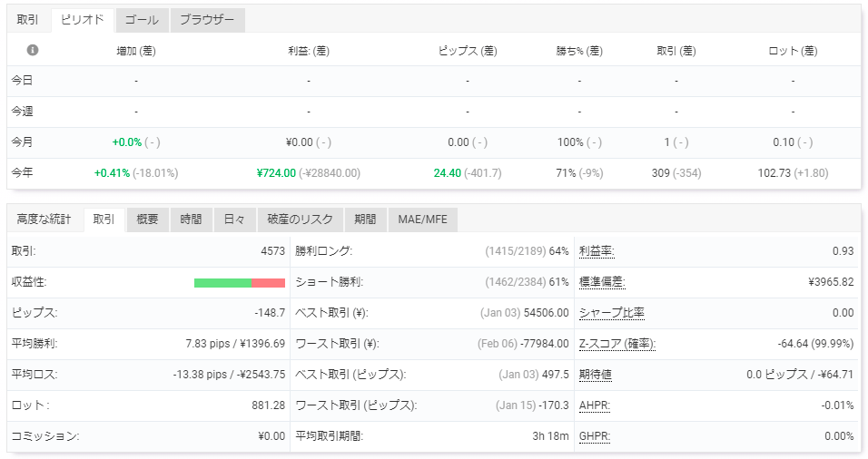Click the 24.40 yearly pips value
Screen dimensions: 868x459
[448, 173]
